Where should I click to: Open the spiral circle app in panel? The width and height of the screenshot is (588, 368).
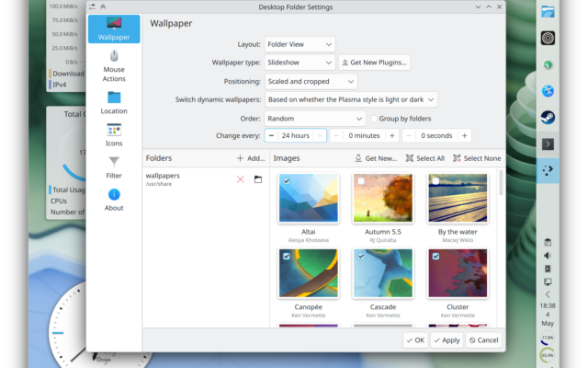coord(548,39)
